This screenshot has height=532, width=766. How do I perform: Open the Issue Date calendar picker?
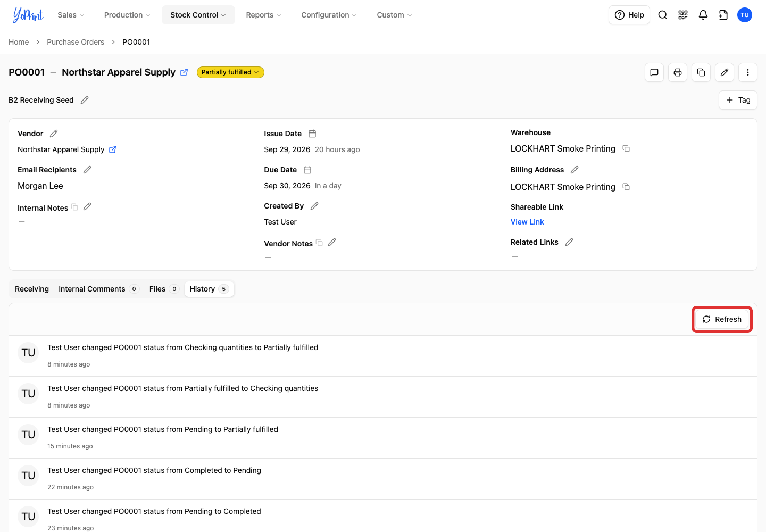pyautogui.click(x=312, y=134)
